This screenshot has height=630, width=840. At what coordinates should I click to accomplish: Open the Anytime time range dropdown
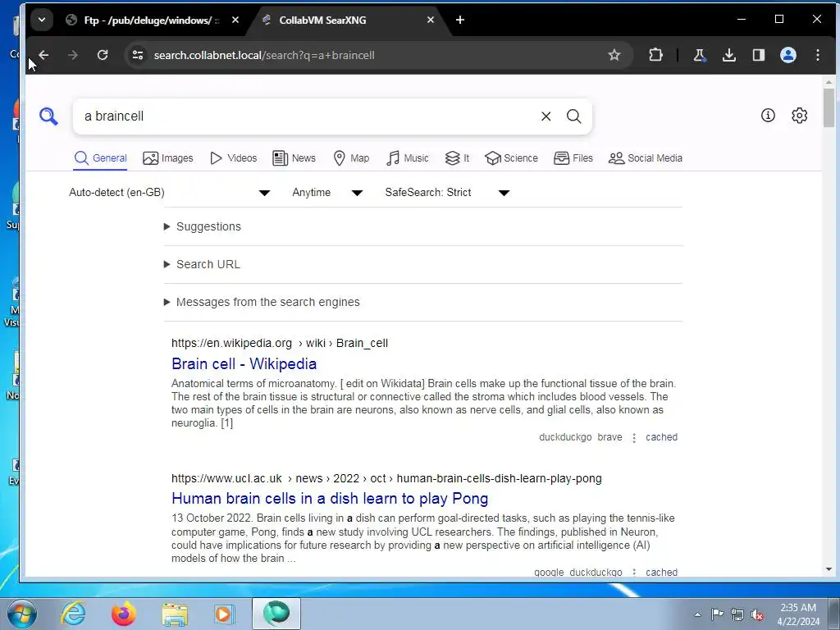pyautogui.click(x=327, y=192)
